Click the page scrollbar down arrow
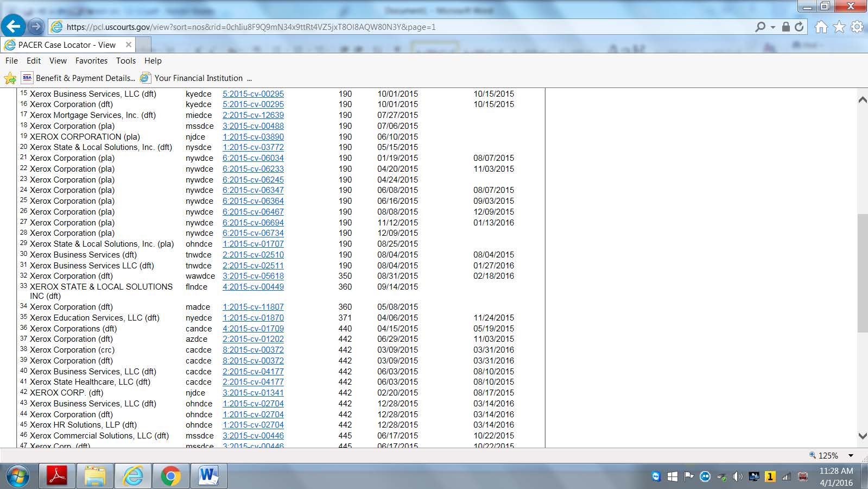The width and height of the screenshot is (868, 489). coord(863,436)
